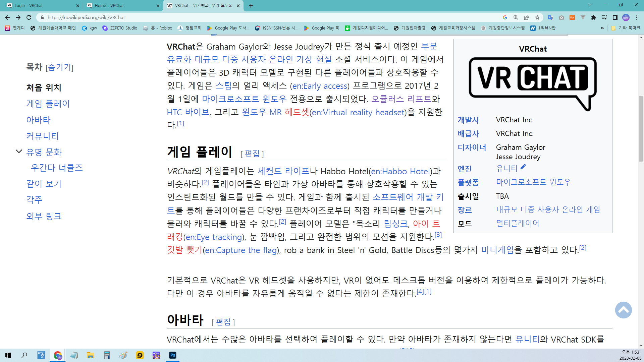This screenshot has width=644, height=362.
Task: Click the pencil edit icon next to 유니티
Action: (x=523, y=167)
